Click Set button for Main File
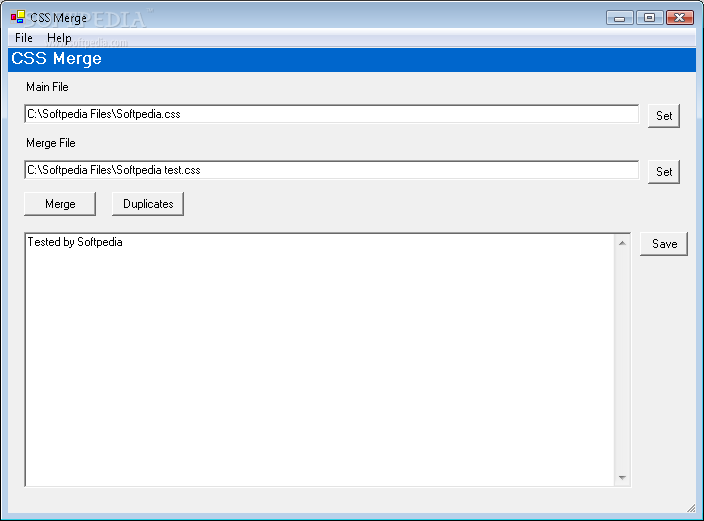Screen dimensions: 704x521 tap(664, 116)
